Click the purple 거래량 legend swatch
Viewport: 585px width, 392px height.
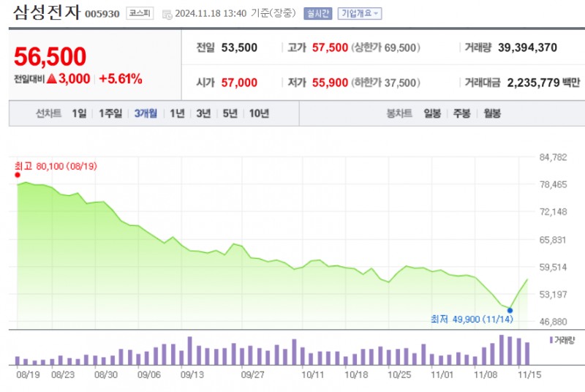pyautogui.click(x=550, y=340)
